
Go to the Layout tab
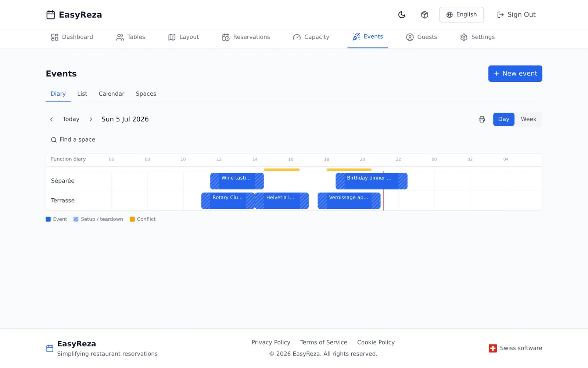coord(183,37)
